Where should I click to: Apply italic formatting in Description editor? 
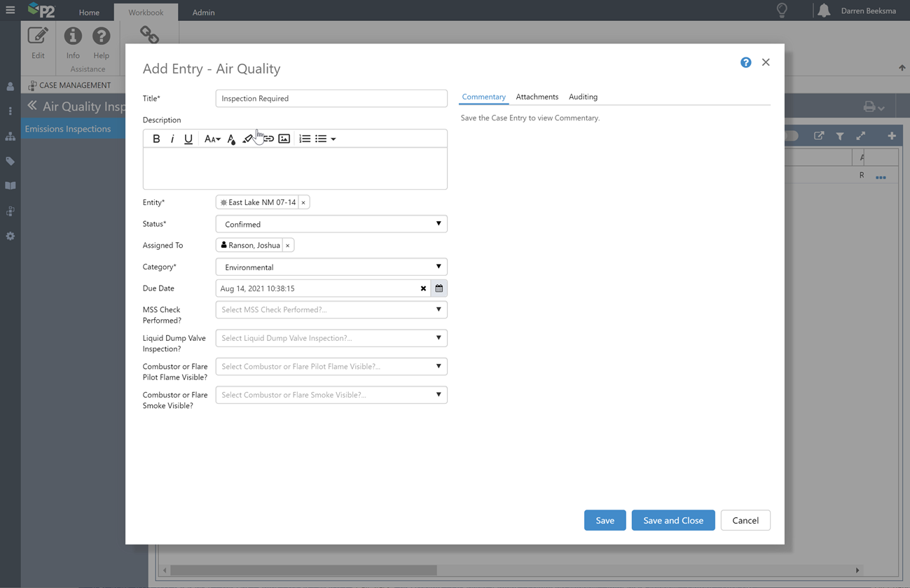[172, 139]
